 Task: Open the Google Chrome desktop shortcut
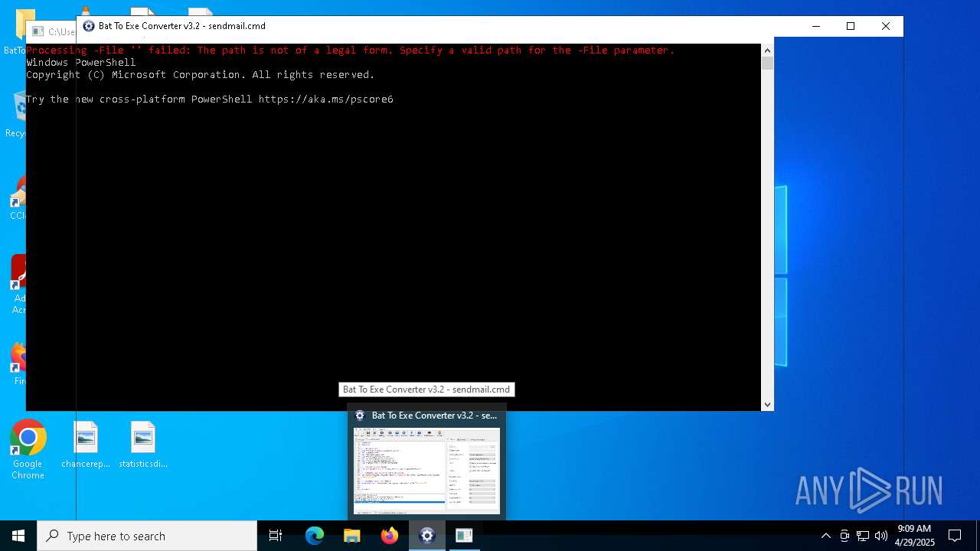28,450
